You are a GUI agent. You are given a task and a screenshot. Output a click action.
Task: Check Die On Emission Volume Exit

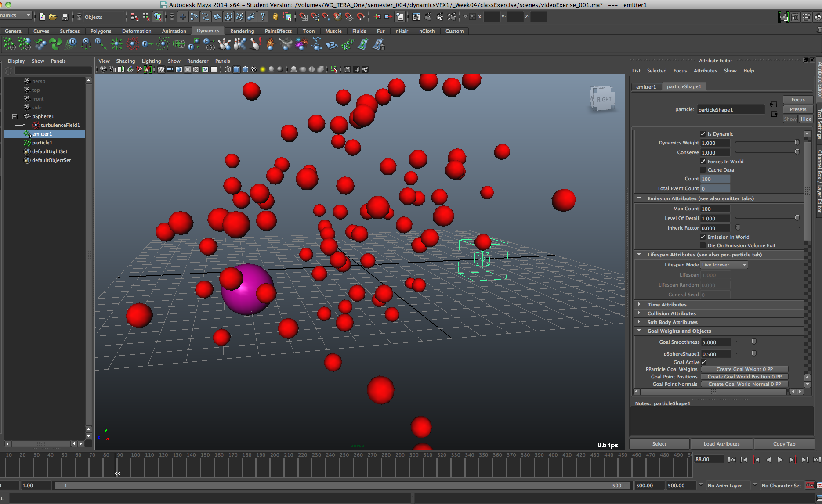[x=703, y=245]
